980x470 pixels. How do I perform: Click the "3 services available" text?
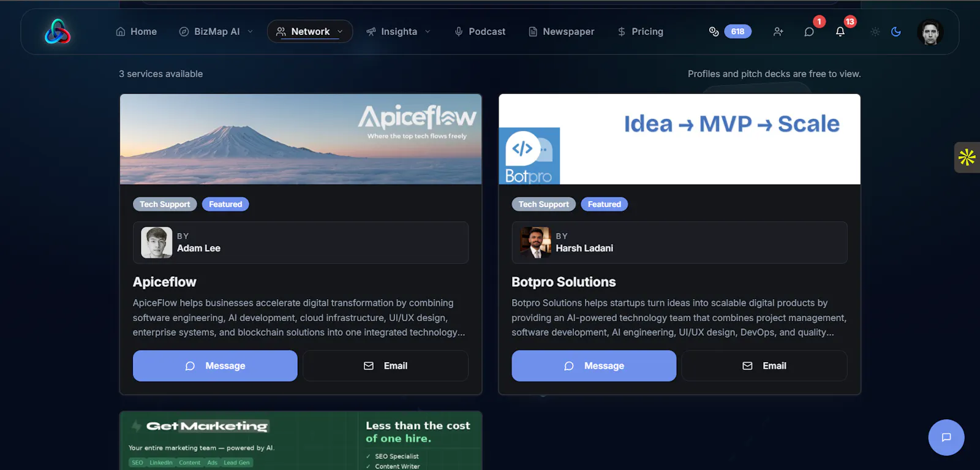point(160,74)
